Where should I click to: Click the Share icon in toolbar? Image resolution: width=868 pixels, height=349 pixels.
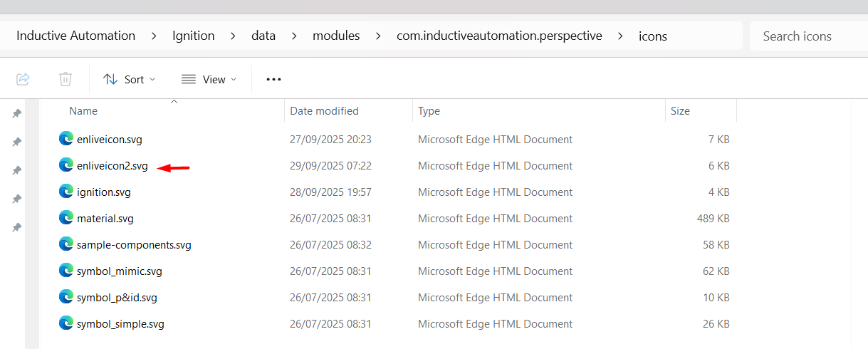tap(23, 79)
